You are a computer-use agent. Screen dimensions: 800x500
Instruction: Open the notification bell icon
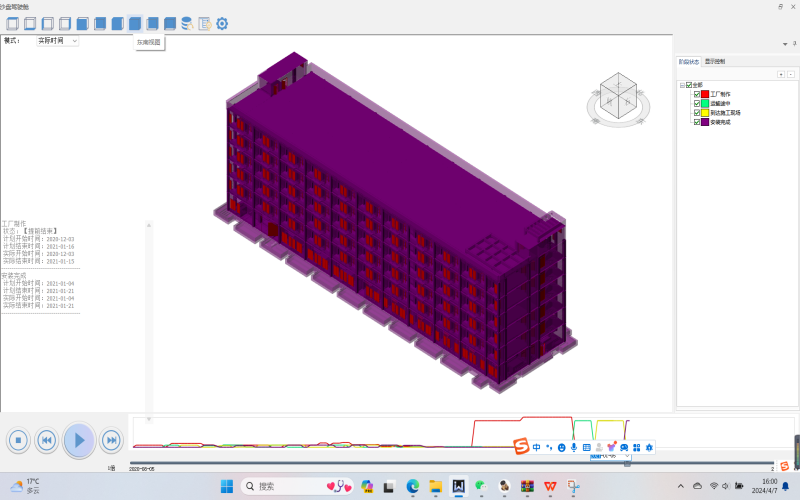pyautogui.click(x=786, y=486)
